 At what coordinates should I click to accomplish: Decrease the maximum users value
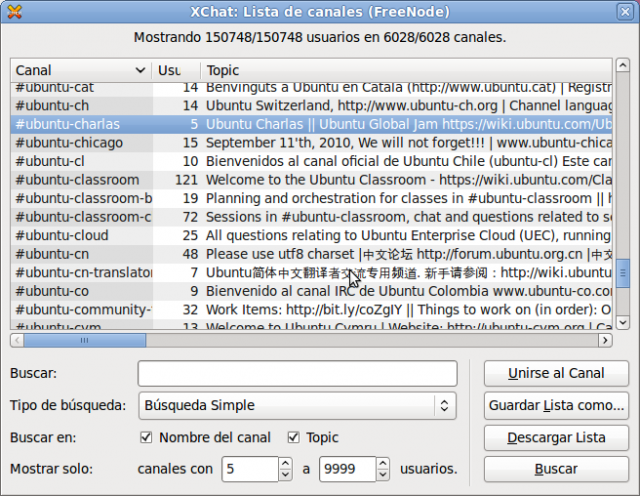pyautogui.click(x=382, y=475)
